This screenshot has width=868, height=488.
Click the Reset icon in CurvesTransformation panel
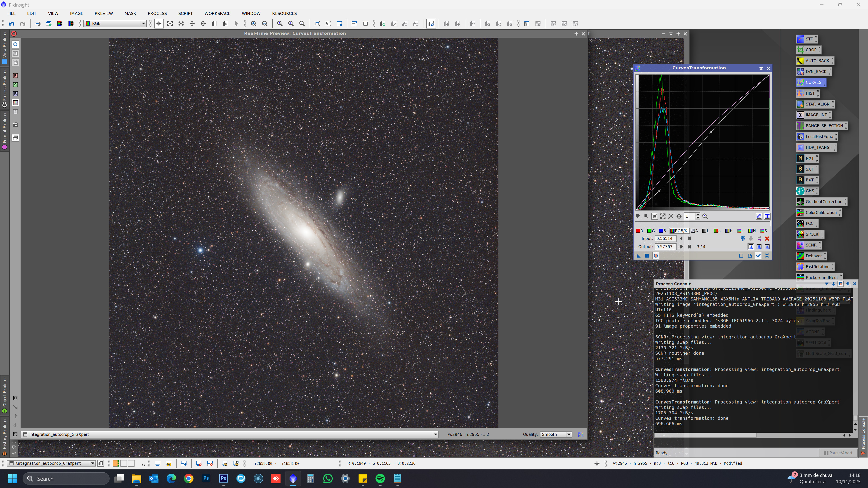[x=767, y=256]
